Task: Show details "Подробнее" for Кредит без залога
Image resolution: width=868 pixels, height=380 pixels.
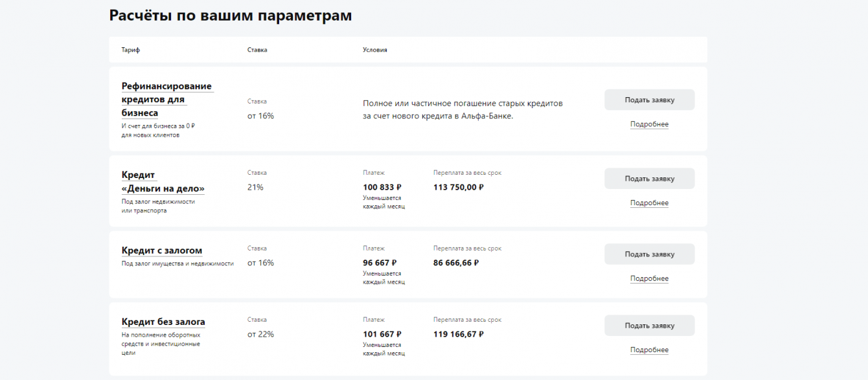Action: pos(649,350)
